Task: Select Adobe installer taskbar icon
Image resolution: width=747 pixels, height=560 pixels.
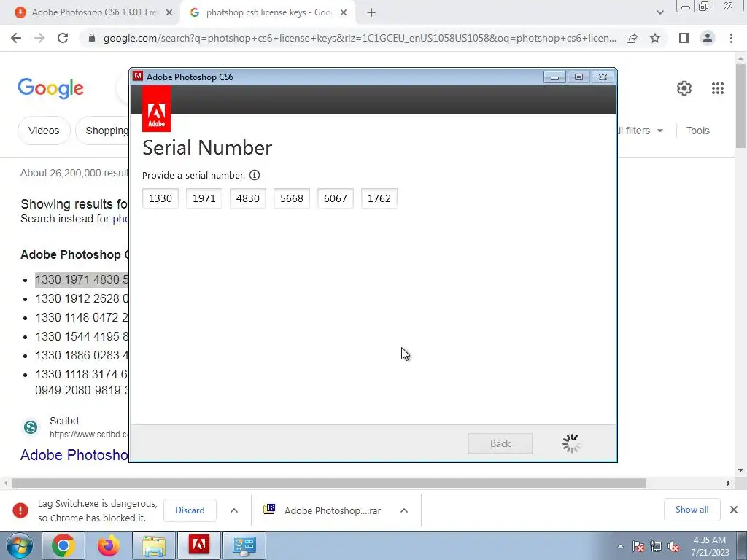Action: coord(198,545)
